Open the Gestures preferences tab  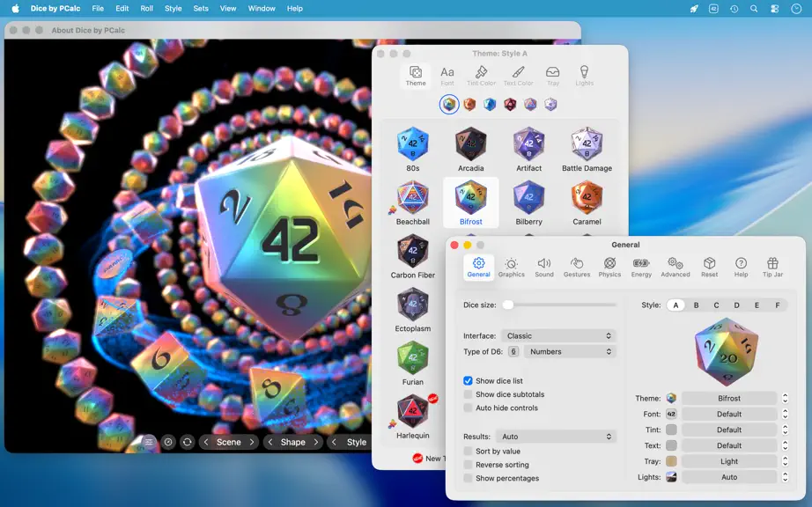(x=577, y=267)
